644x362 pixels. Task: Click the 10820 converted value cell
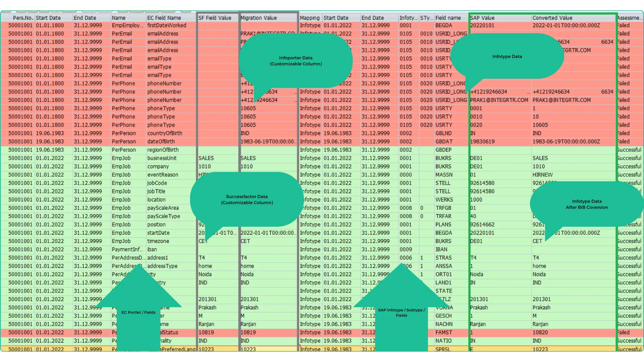click(574, 333)
